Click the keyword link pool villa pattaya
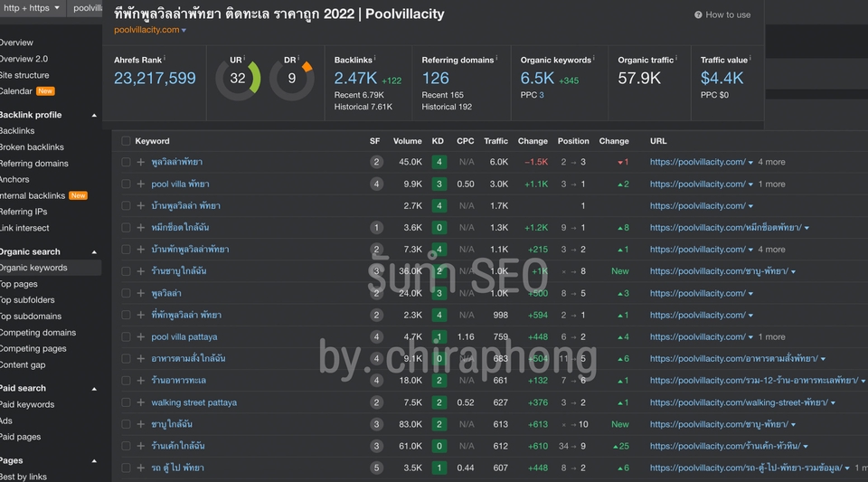The height and width of the screenshot is (482, 868). (184, 337)
